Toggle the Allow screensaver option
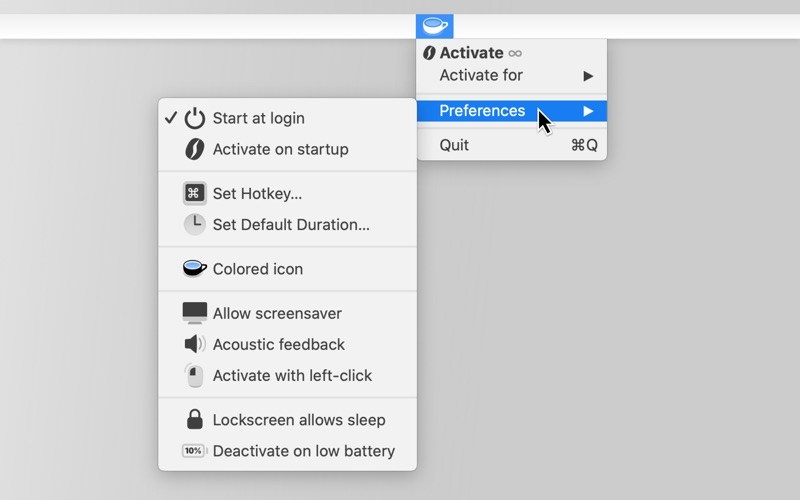Image resolution: width=800 pixels, height=500 pixels. click(277, 313)
